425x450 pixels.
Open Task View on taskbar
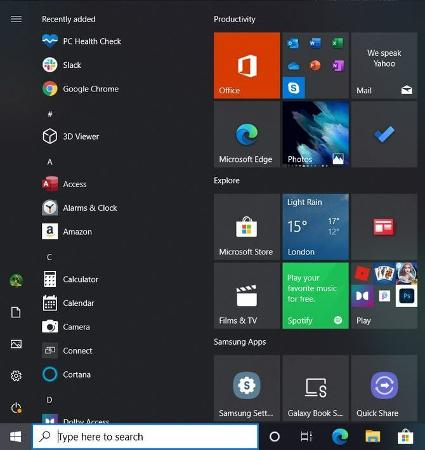306,437
